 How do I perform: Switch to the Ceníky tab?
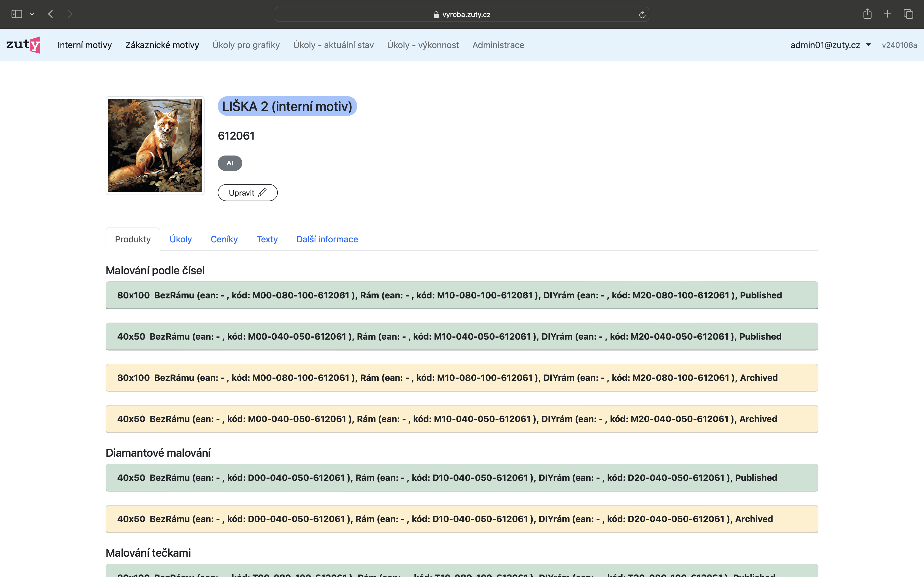[x=224, y=239]
